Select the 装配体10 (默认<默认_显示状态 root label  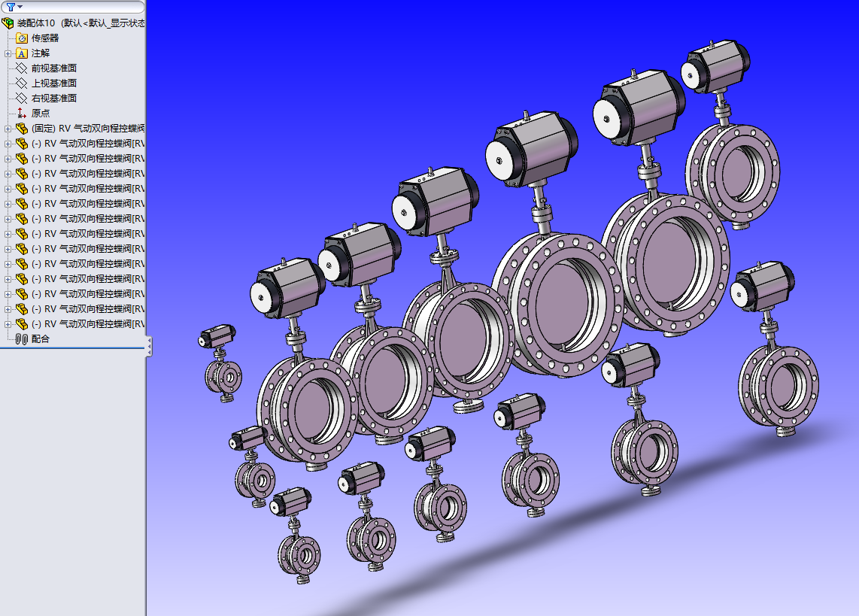81,23
